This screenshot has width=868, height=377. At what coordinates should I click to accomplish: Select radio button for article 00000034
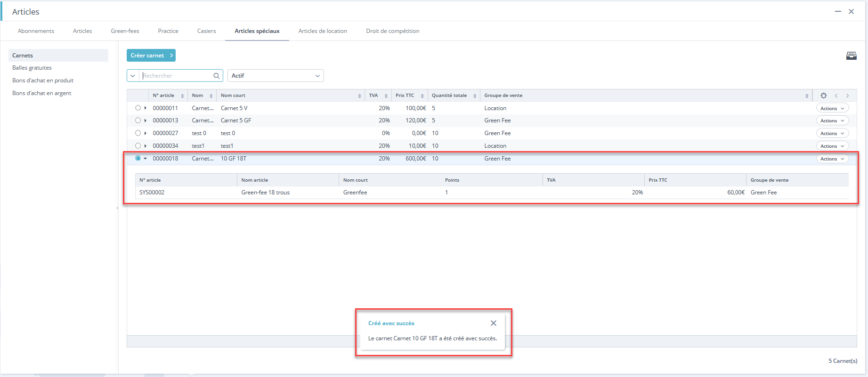pyautogui.click(x=138, y=146)
